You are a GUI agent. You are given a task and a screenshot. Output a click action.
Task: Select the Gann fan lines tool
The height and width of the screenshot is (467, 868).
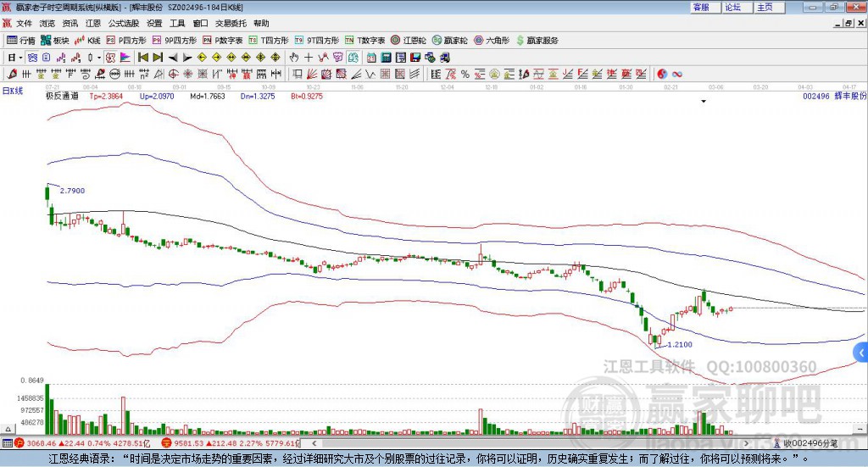(x=312, y=74)
